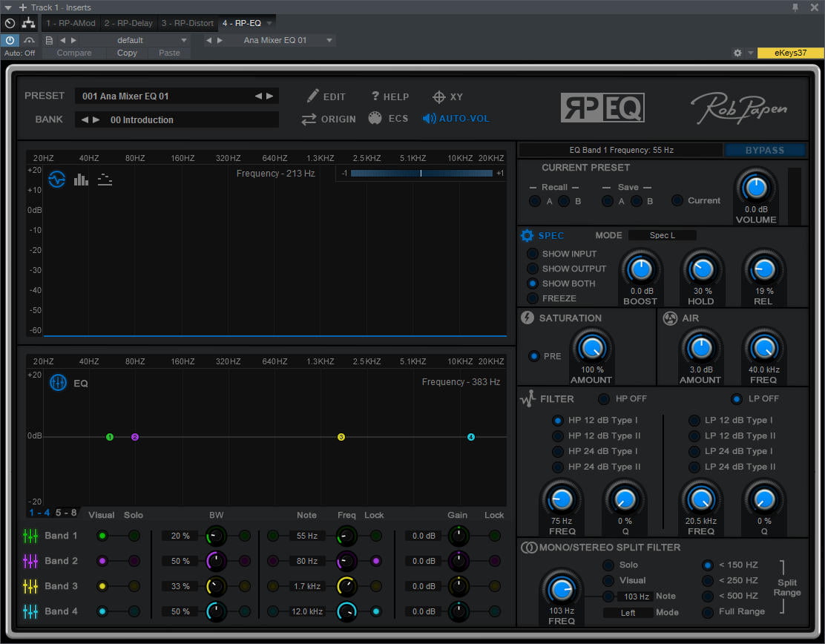
Task: Toggle the HP OFF switch
Action: click(x=604, y=399)
